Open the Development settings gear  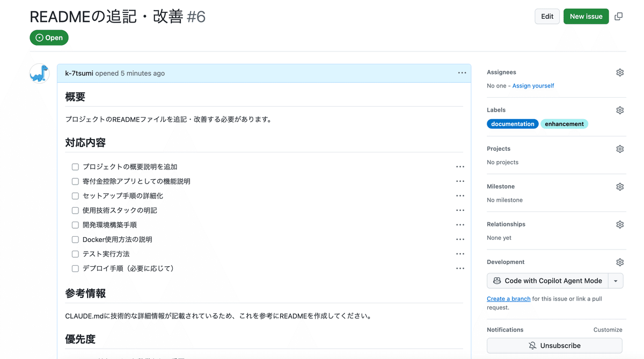pyautogui.click(x=620, y=262)
